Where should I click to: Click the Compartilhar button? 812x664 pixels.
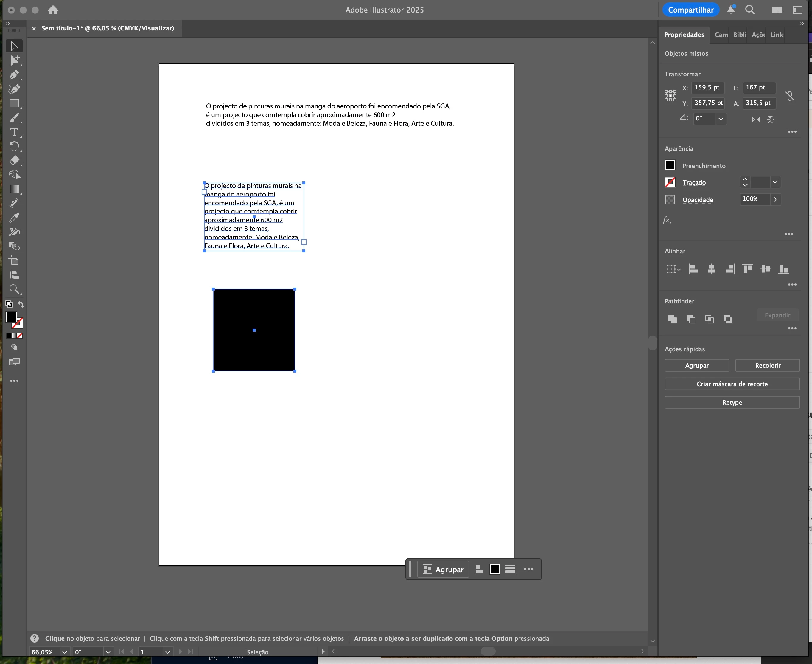(690, 10)
